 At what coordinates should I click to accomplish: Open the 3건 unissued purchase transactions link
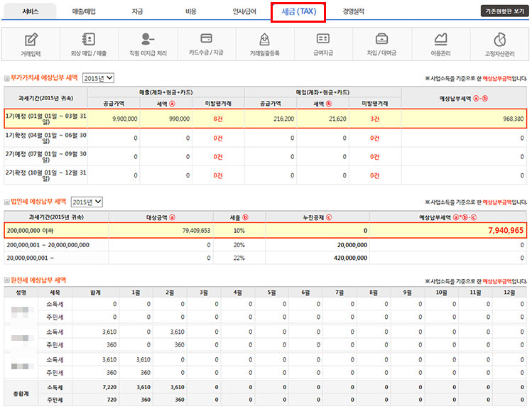[x=374, y=119]
